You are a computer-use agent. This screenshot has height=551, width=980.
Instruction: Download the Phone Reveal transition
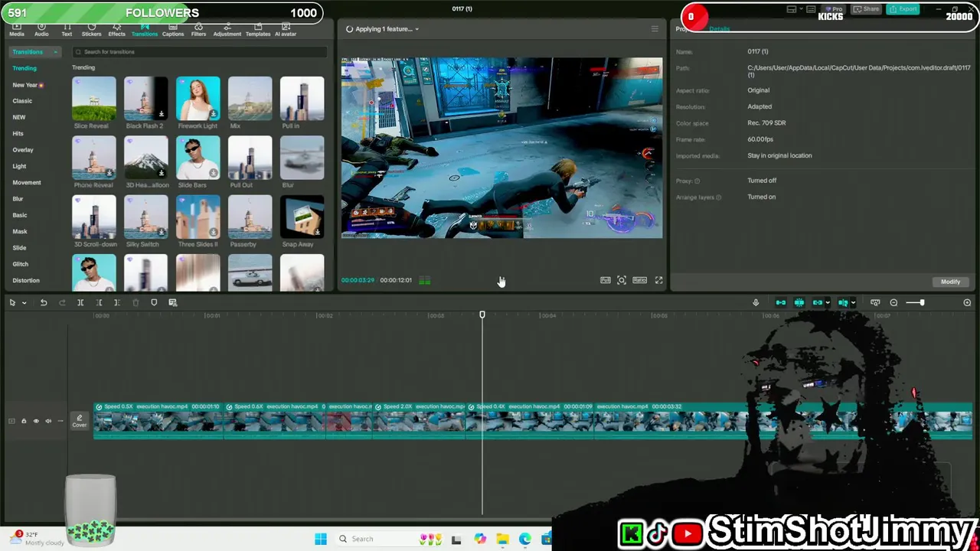click(109, 173)
